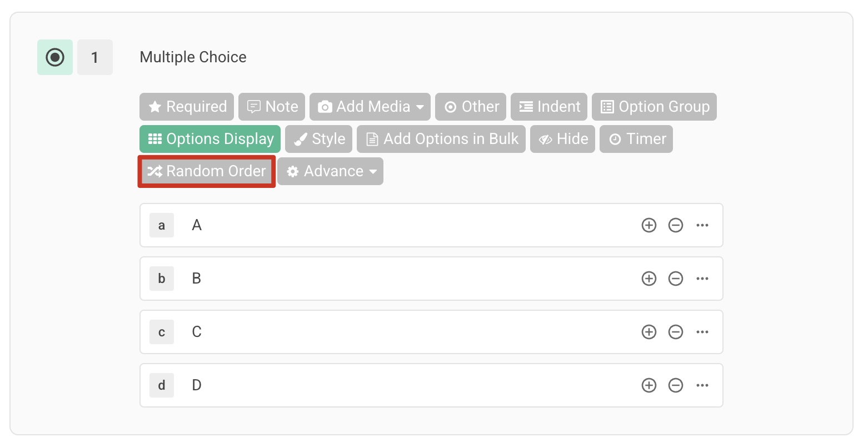Select the Option Group button
The image size is (868, 447).
(654, 107)
